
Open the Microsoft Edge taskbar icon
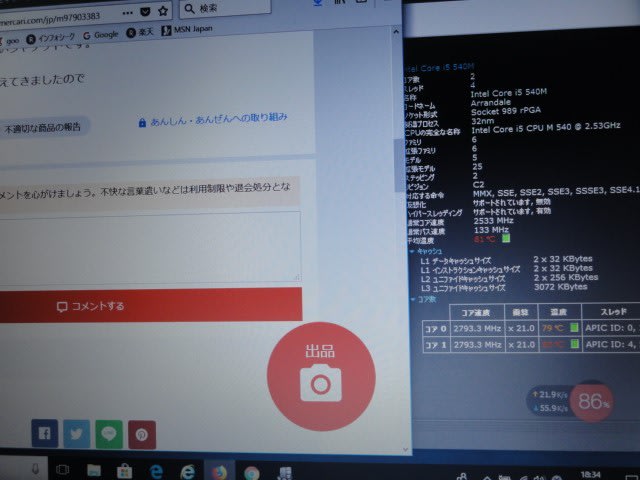(156, 470)
